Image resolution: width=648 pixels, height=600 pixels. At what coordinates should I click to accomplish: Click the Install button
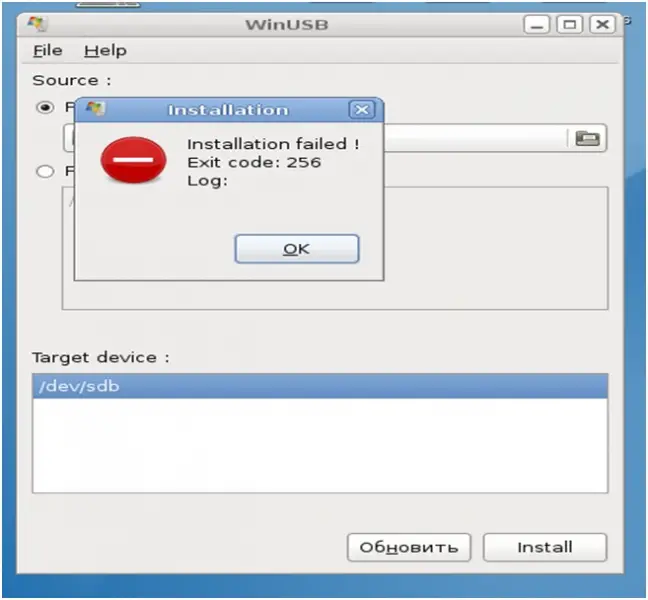click(x=545, y=547)
